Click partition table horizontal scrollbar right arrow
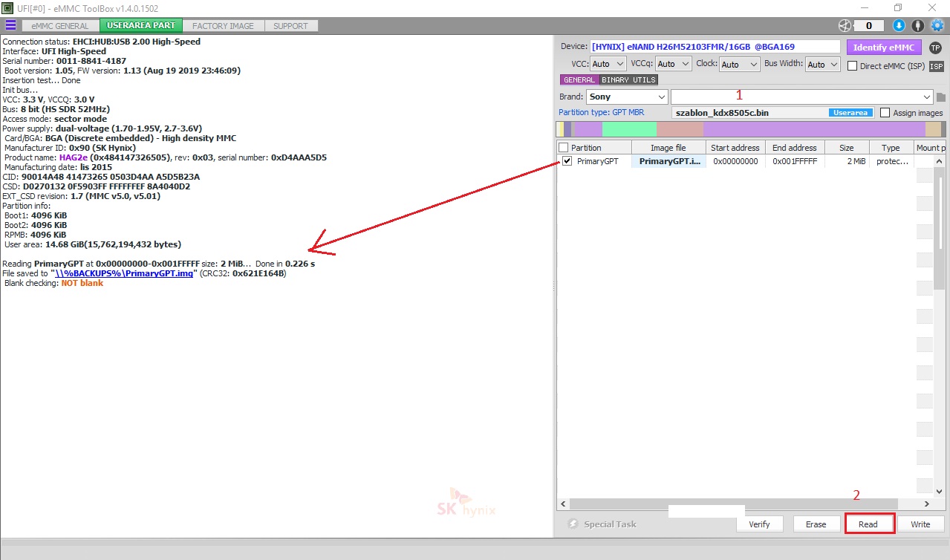This screenshot has width=950, height=560. (x=925, y=504)
